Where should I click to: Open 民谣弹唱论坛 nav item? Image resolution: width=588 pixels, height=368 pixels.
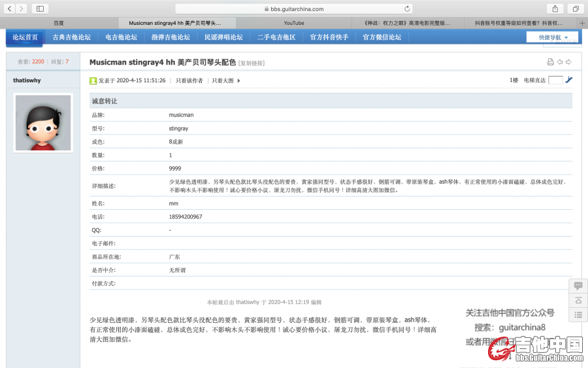tap(223, 37)
